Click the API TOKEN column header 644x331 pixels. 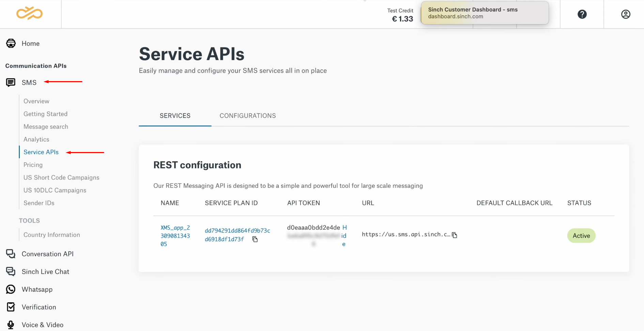click(x=304, y=203)
